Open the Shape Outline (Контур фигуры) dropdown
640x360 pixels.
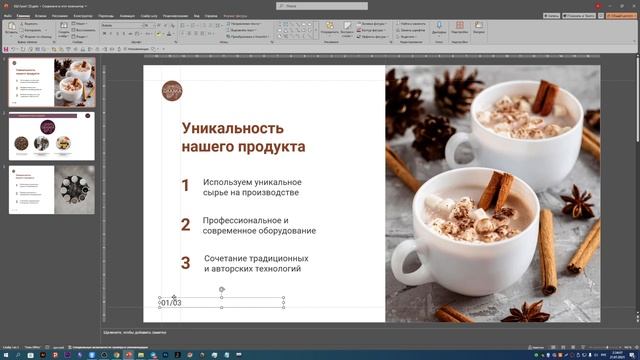click(x=372, y=30)
